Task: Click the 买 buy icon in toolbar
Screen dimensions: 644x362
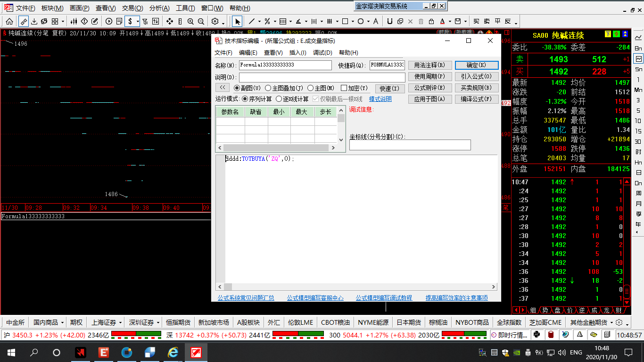Action: (x=477, y=21)
